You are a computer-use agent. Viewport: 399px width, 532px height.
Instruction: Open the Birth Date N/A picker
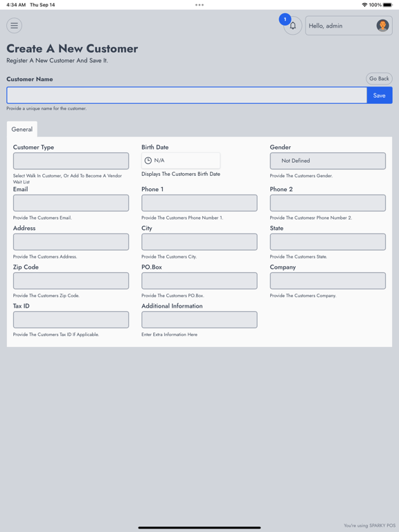(181, 161)
